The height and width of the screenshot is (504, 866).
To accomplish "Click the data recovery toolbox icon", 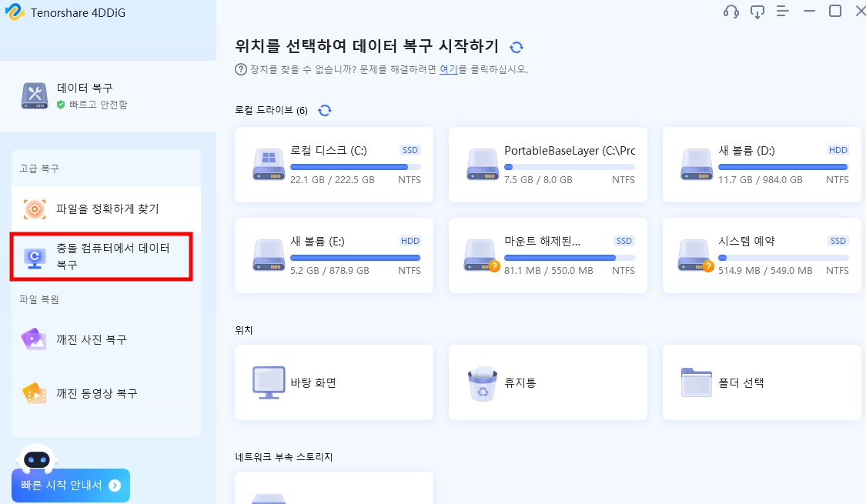I will coord(34,96).
